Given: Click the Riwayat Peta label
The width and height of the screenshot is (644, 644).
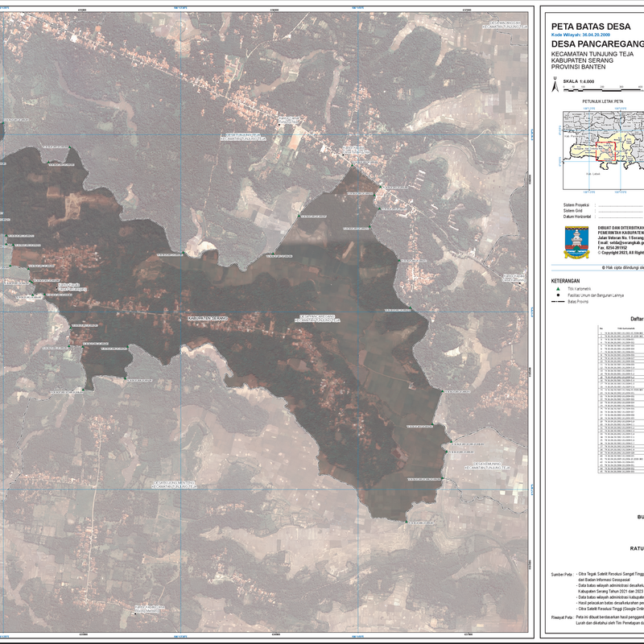Looking at the screenshot, I should pos(562,617).
